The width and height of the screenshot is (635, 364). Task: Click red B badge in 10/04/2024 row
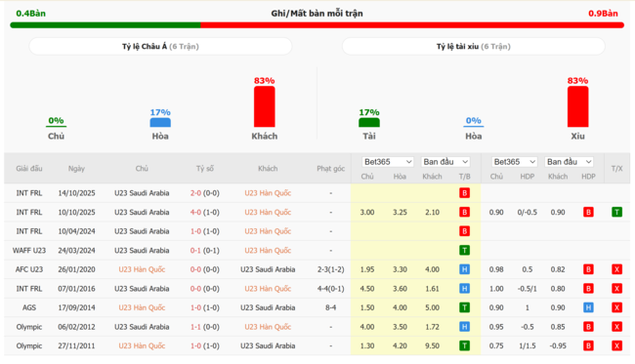point(464,231)
